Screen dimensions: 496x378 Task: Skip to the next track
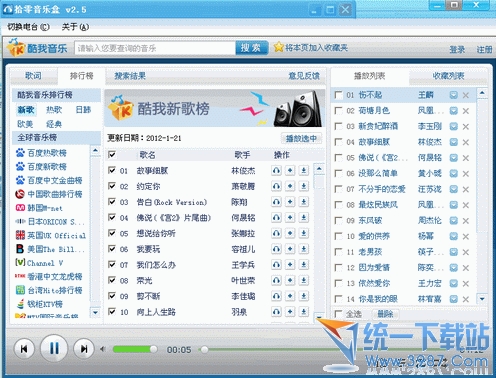pyautogui.click(x=84, y=349)
